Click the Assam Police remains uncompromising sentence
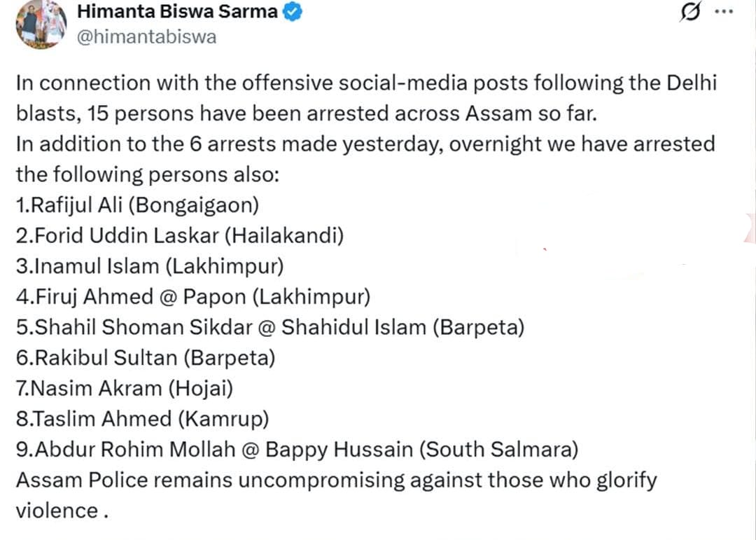 (x=336, y=480)
